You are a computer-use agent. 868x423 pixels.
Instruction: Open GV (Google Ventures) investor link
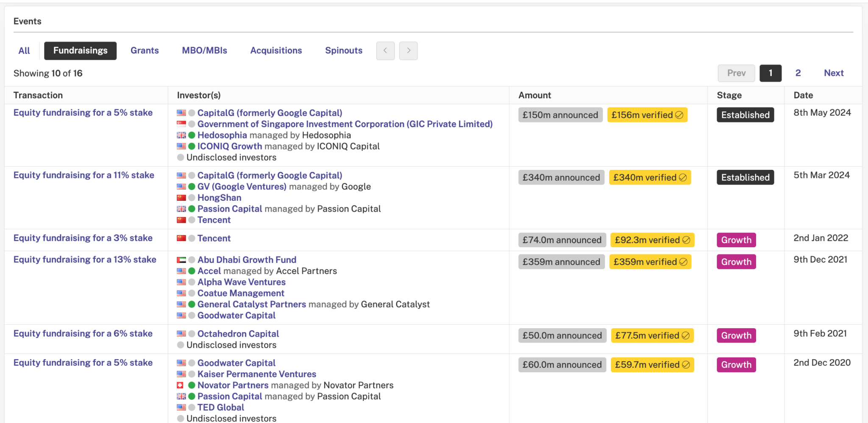(x=242, y=187)
